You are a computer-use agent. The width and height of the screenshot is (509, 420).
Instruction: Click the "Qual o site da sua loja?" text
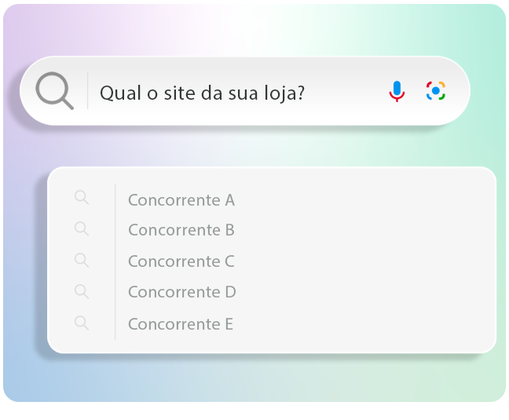pyautogui.click(x=202, y=93)
